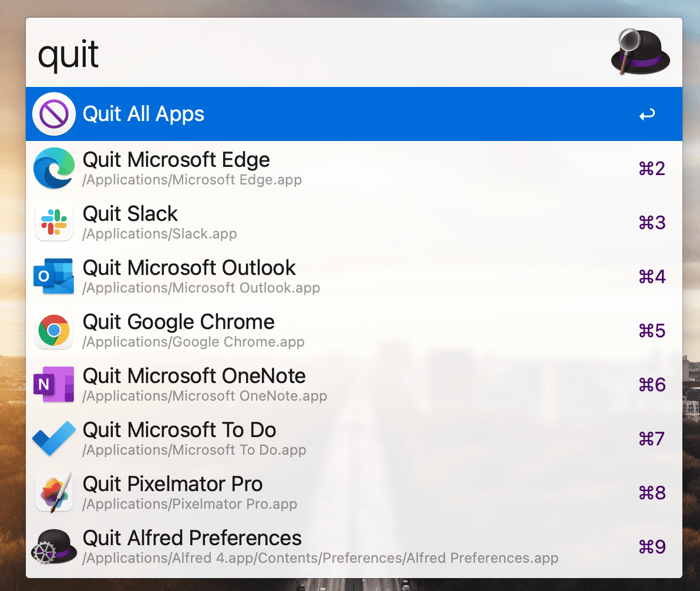Click the Pixelmator Pro app icon
This screenshot has width=700, height=591.
click(54, 492)
